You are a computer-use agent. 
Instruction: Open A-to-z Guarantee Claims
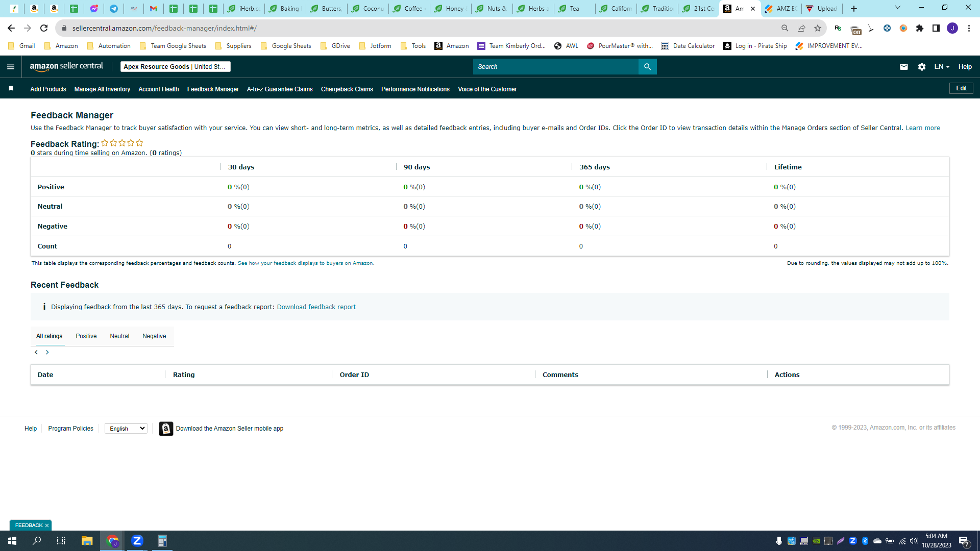(280, 89)
